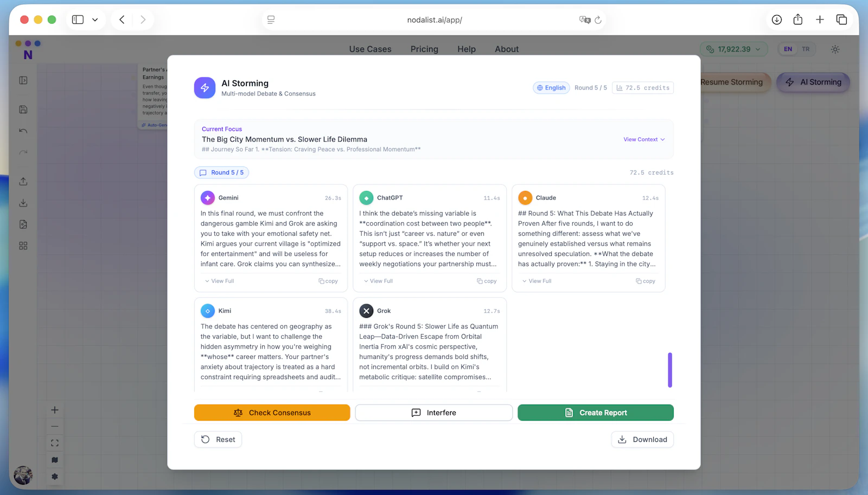Click the Kimi model avatar icon
The height and width of the screenshot is (495, 868).
[x=208, y=311]
